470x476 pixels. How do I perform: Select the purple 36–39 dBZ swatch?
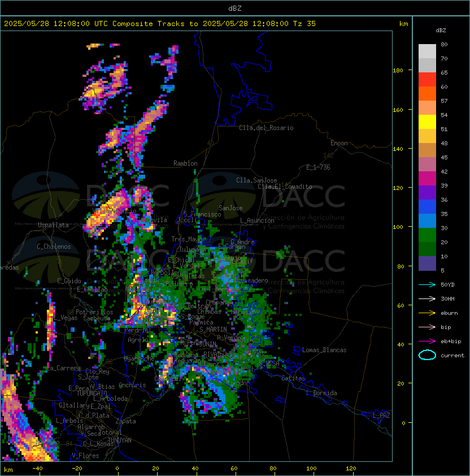point(427,192)
